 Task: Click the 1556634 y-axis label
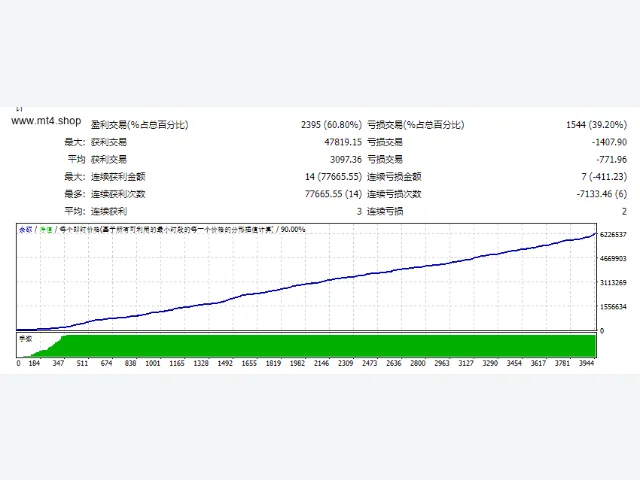[613, 307]
